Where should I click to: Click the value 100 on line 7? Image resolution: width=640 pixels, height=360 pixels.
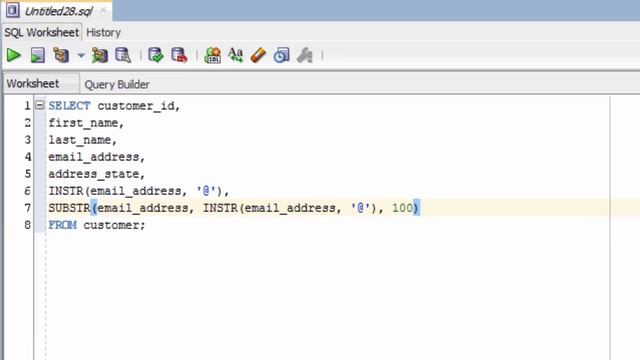(x=402, y=208)
